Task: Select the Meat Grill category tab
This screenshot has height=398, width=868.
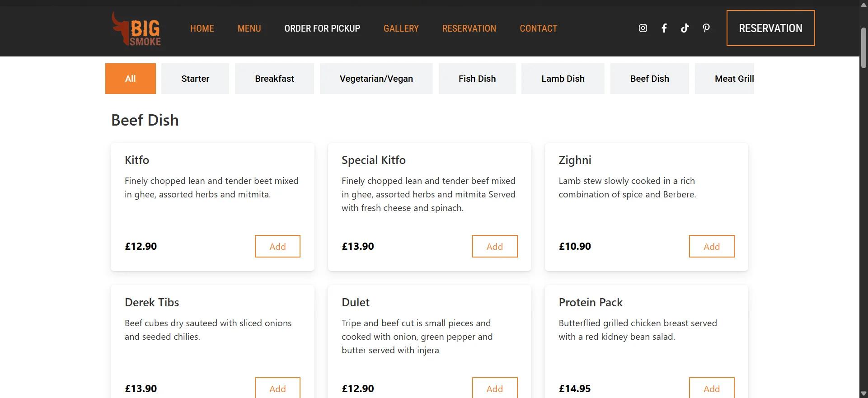Action: [x=725, y=79]
